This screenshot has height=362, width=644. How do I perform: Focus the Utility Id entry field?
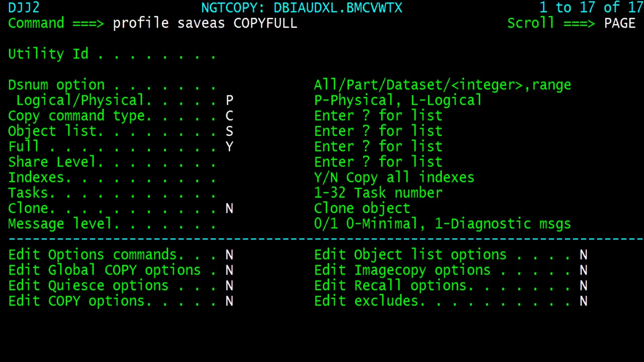[262, 54]
